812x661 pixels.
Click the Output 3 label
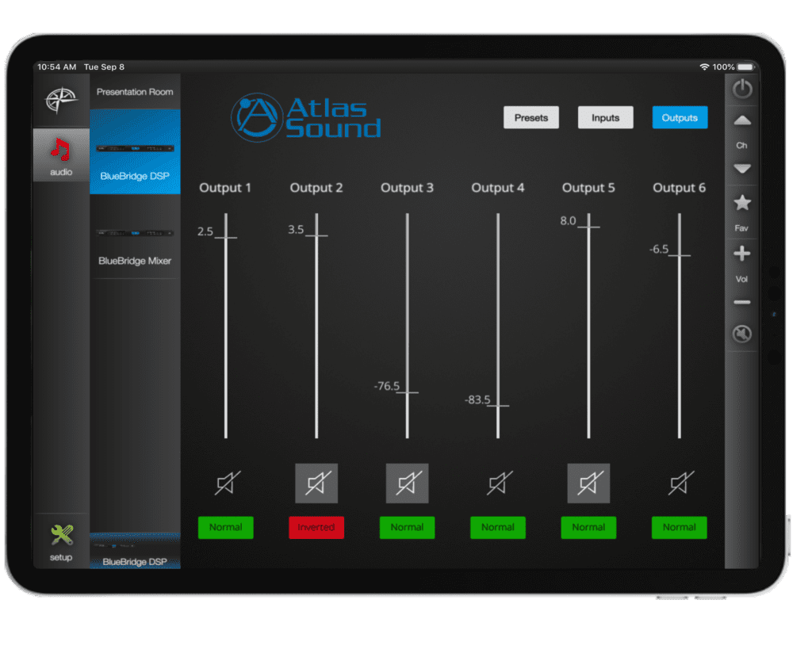click(407, 188)
